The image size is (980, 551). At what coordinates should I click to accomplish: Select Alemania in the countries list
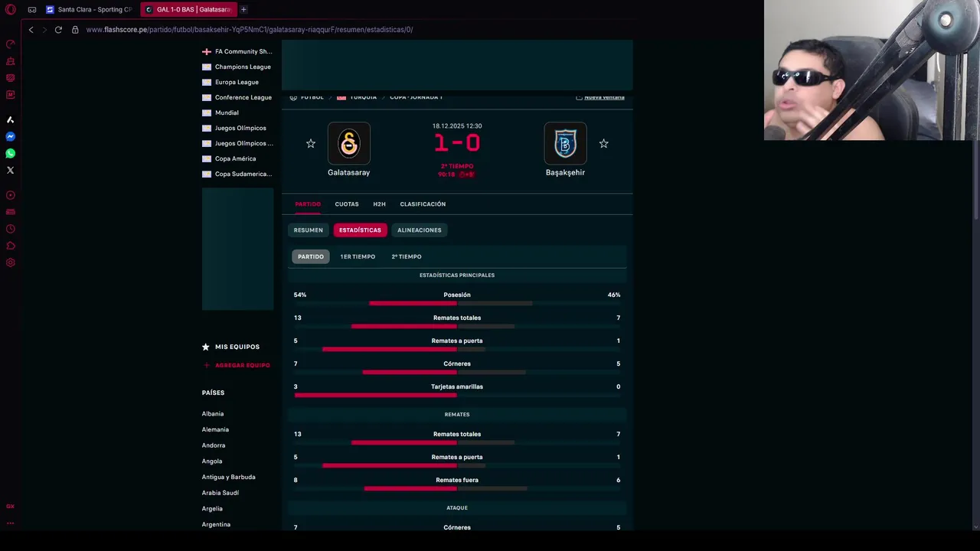coord(215,429)
